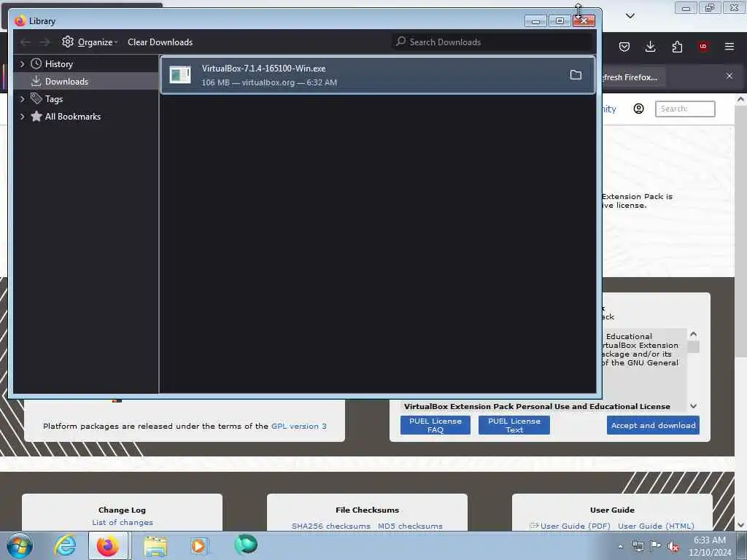Click the muted volume tray icon

[673, 546]
